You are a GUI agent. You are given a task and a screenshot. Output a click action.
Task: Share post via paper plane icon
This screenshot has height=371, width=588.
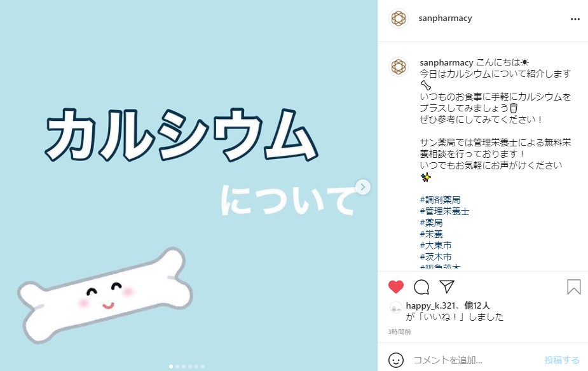(x=447, y=286)
